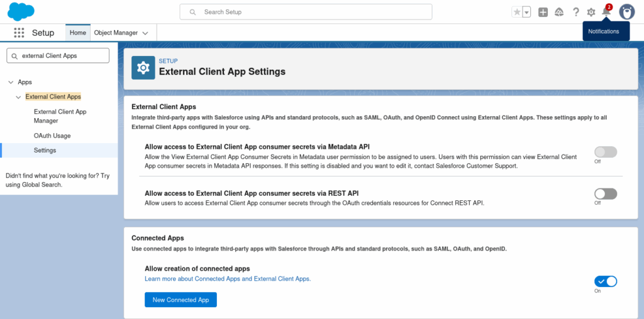Switch to the Home tab
Image resolution: width=644 pixels, height=319 pixels.
click(x=78, y=33)
